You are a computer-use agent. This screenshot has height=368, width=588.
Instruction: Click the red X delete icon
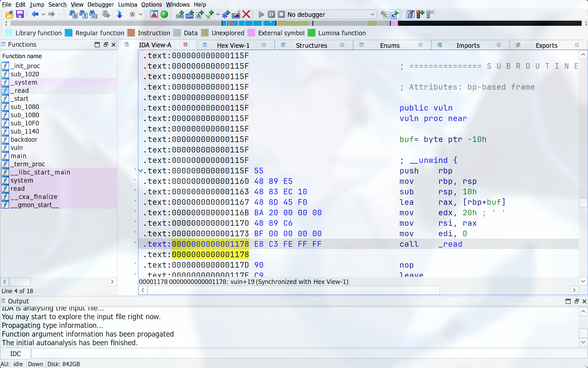(x=246, y=14)
